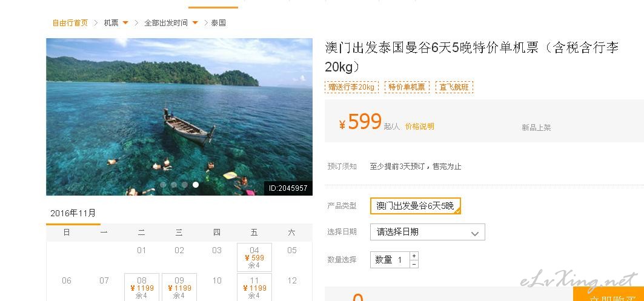Open the 泰国 breadcrumb link
This screenshot has width=644, height=301.
click(x=219, y=23)
